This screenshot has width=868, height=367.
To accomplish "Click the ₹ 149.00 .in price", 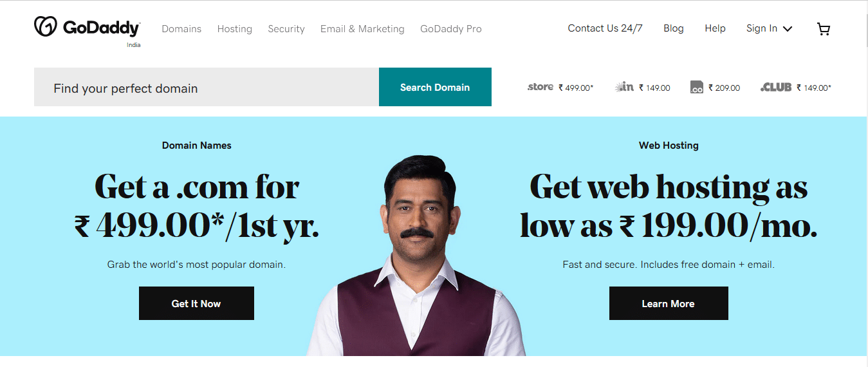I will [x=654, y=88].
